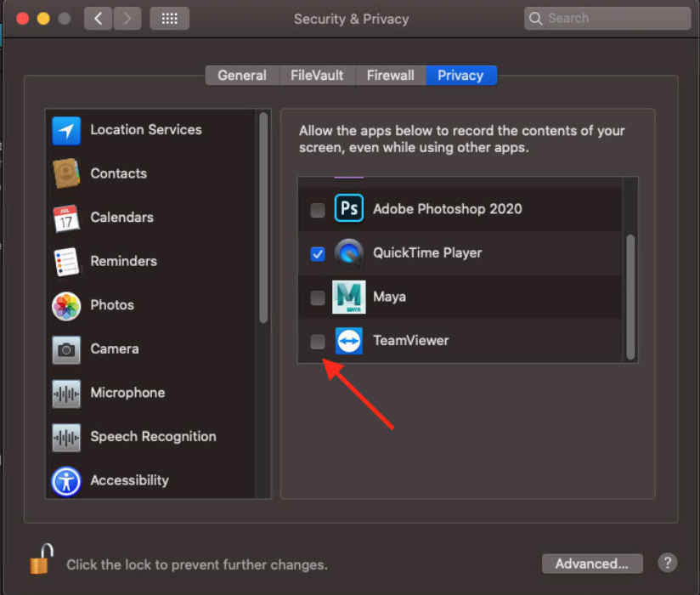
Task: Close the Security & Privacy window
Action: click(x=22, y=19)
